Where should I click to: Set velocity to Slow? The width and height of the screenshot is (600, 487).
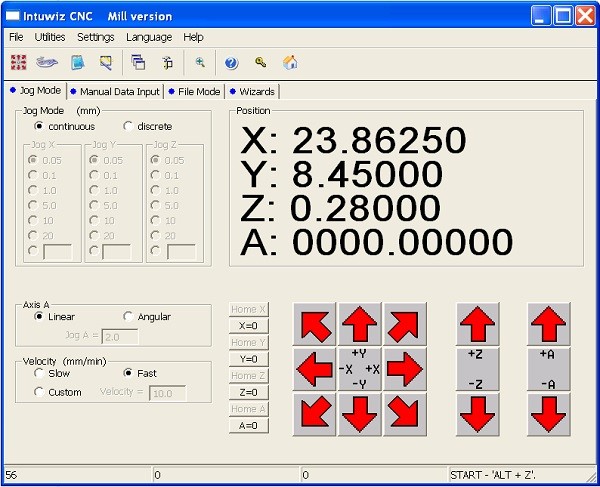pyautogui.click(x=39, y=373)
